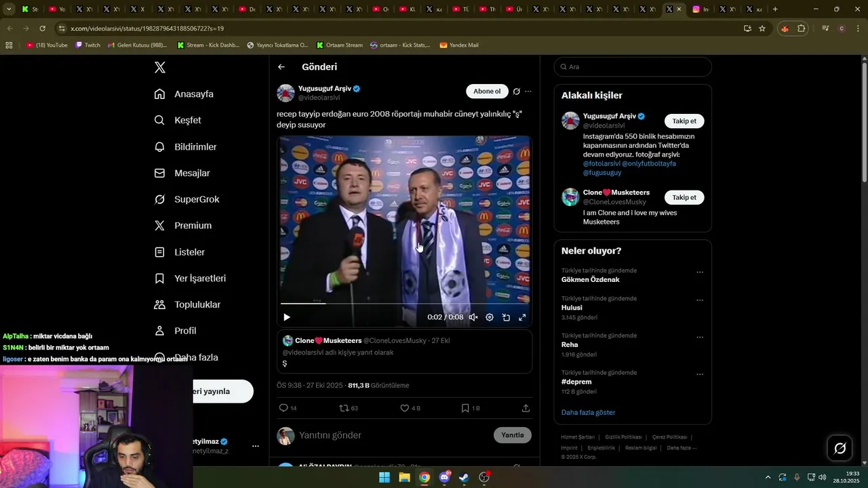Bookmark the post
This screenshot has height=488, width=868.
click(470, 408)
